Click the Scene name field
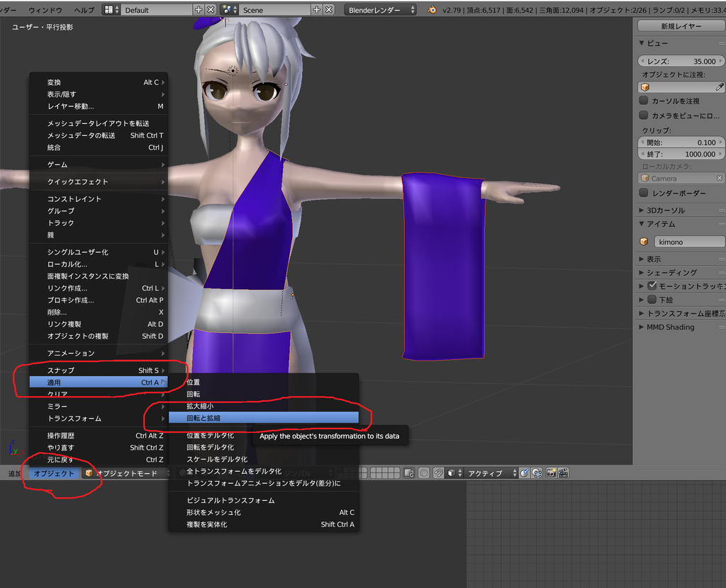Viewport: 726px width, 588px height. (275, 10)
